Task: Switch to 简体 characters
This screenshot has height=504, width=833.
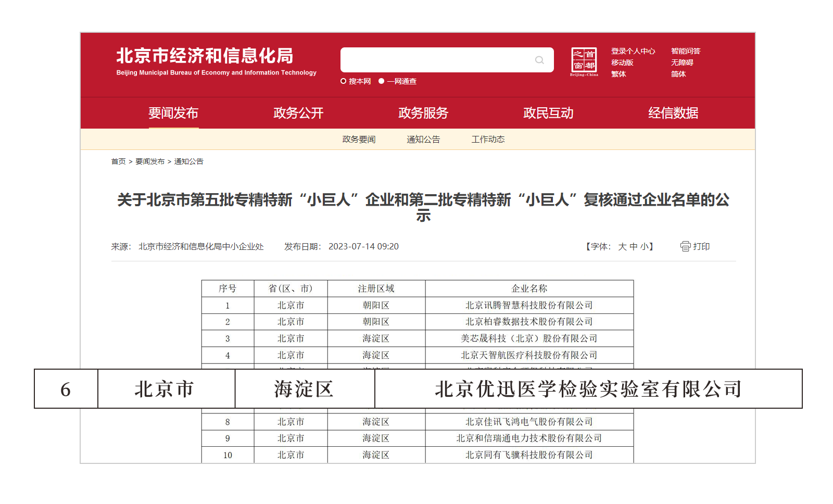Action: point(678,74)
